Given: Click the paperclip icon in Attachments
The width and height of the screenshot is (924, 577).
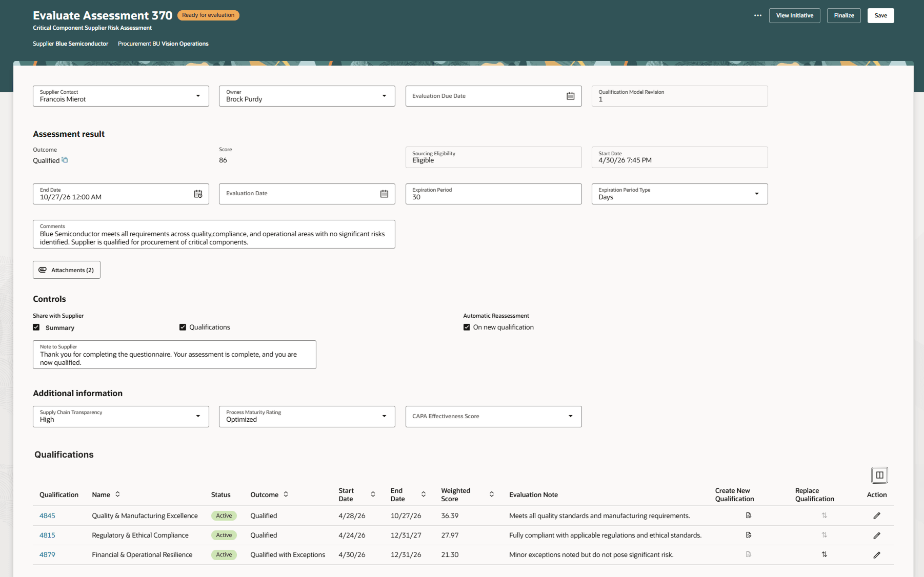Looking at the screenshot, I should pyautogui.click(x=43, y=270).
